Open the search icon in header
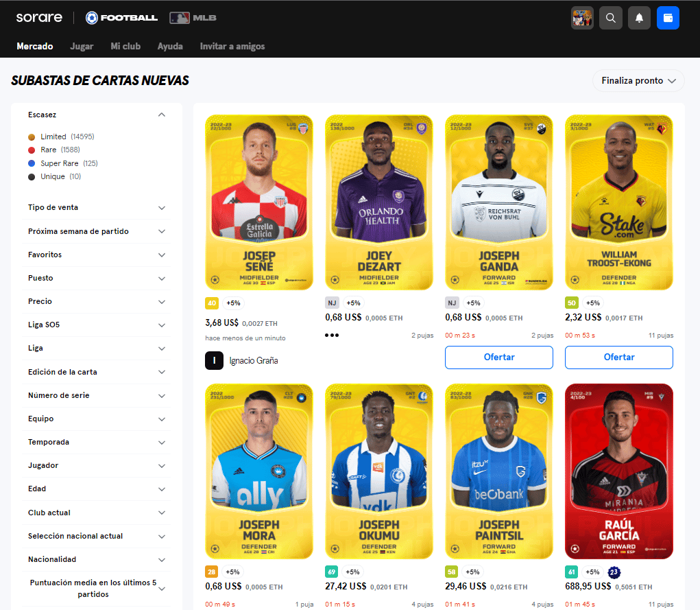Image resolution: width=700 pixels, height=610 pixels. (x=610, y=18)
